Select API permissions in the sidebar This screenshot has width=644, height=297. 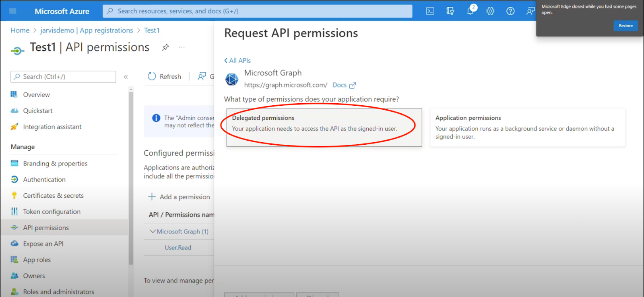click(64, 227)
